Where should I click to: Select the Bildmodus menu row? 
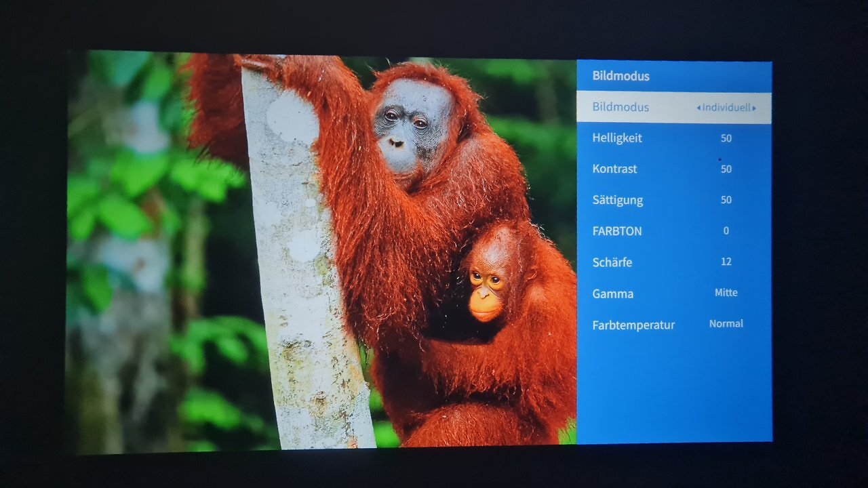(674, 107)
